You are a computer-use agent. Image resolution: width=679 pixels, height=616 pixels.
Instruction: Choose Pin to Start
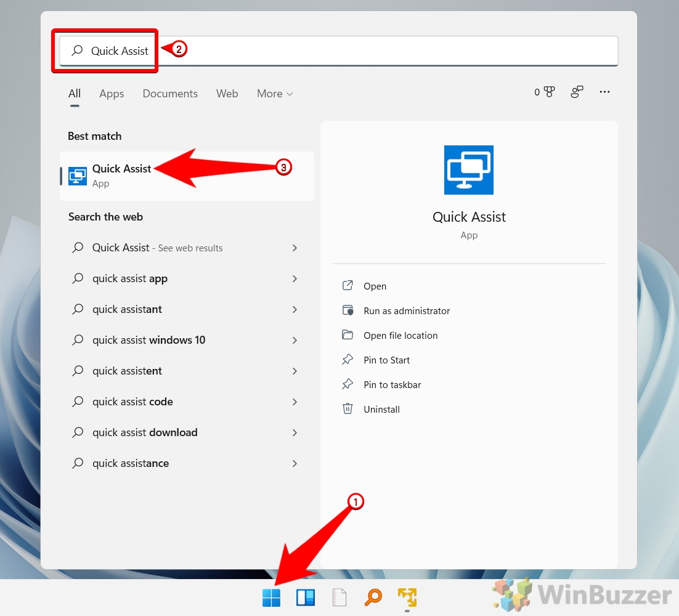[387, 360]
